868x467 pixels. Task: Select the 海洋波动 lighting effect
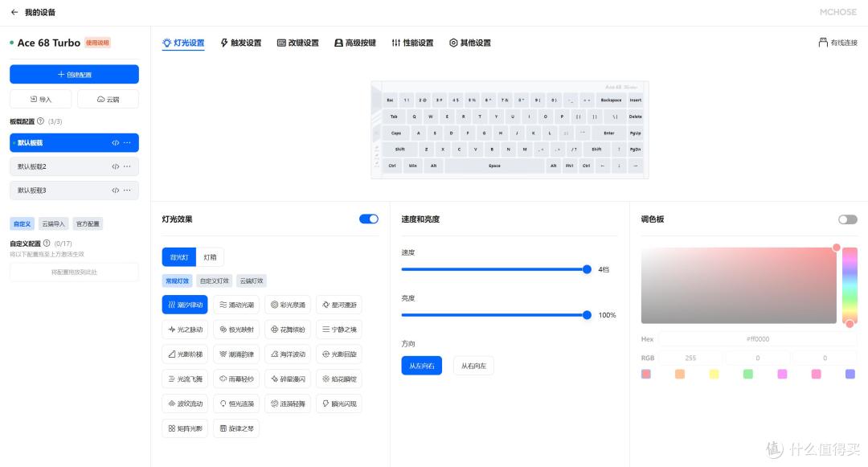tap(288, 354)
